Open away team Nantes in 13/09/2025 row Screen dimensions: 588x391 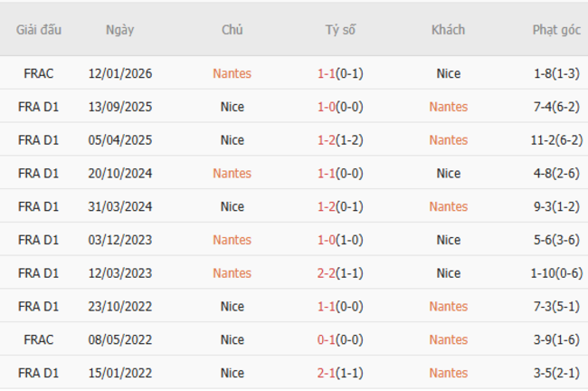click(x=448, y=107)
